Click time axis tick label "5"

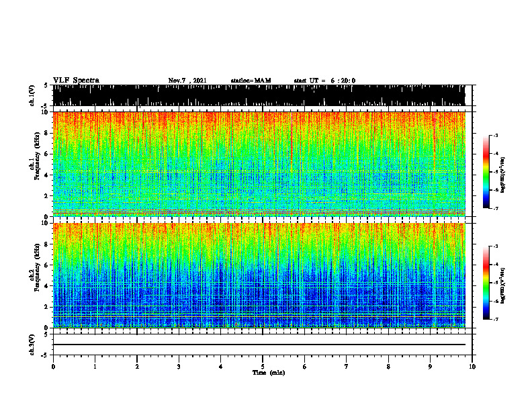263,367
